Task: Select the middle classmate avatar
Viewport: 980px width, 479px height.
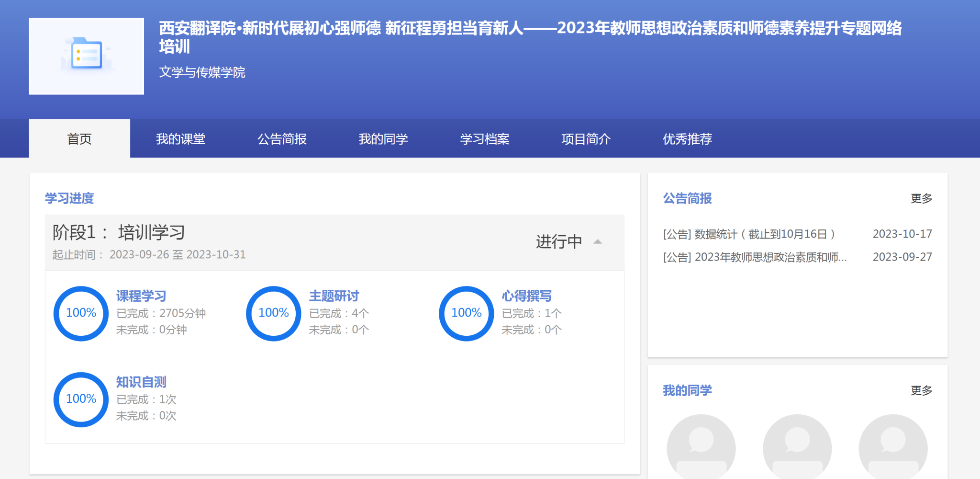Action: (x=797, y=446)
